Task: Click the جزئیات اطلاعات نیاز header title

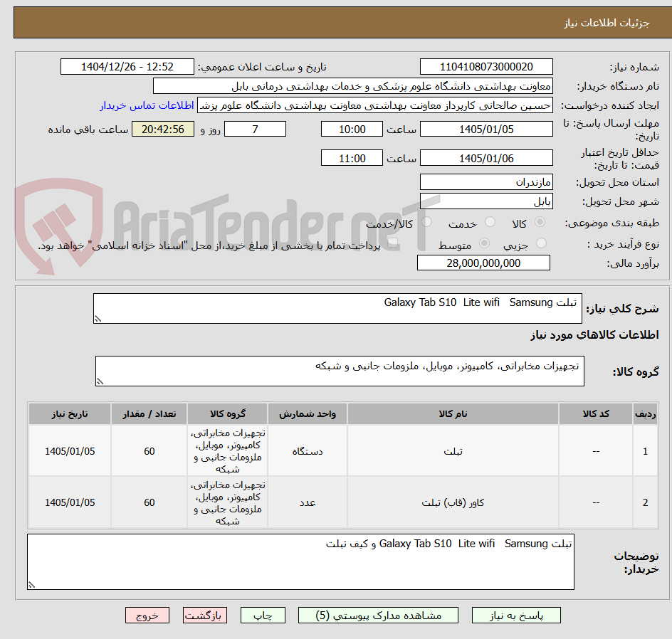Action: 607,23
